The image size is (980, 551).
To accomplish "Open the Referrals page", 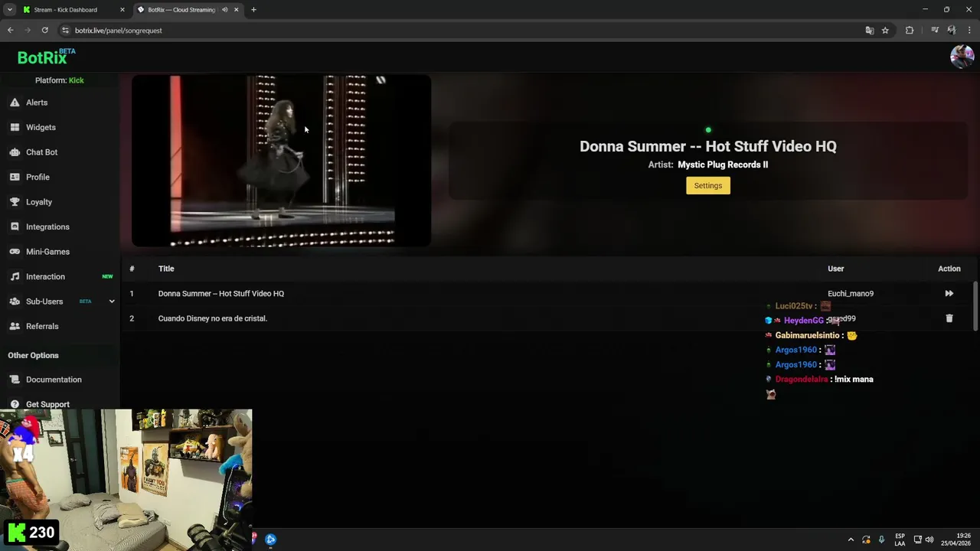I will point(42,326).
